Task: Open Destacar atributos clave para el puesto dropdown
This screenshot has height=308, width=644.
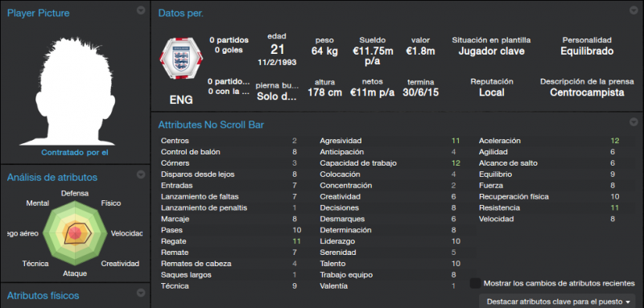Action: 558,302
